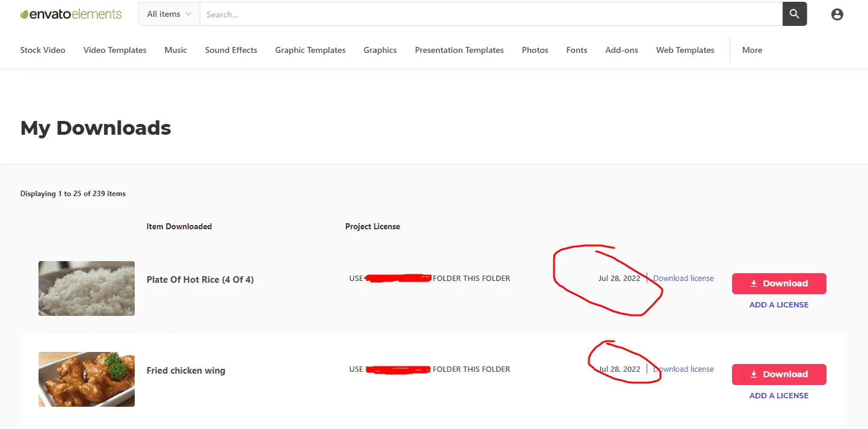
Task: Click the magnifier search button
Action: tap(795, 14)
